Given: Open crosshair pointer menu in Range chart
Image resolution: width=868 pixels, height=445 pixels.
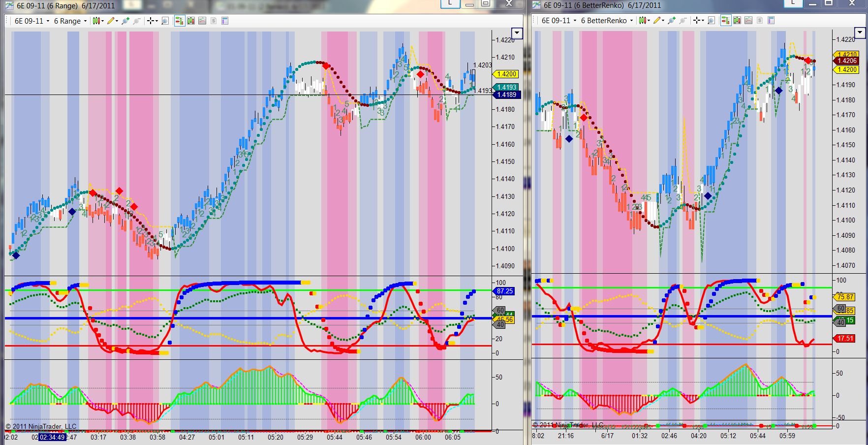Looking at the screenshot, I should pyautogui.click(x=152, y=21).
